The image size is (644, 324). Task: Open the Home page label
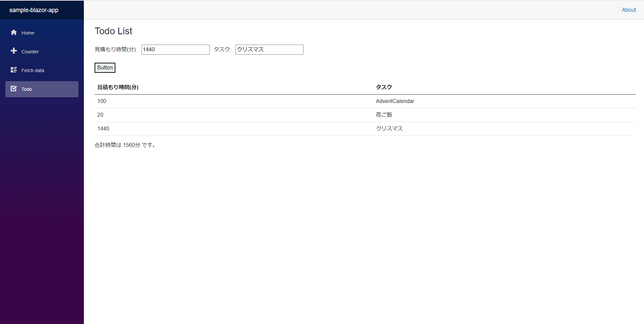coord(28,33)
